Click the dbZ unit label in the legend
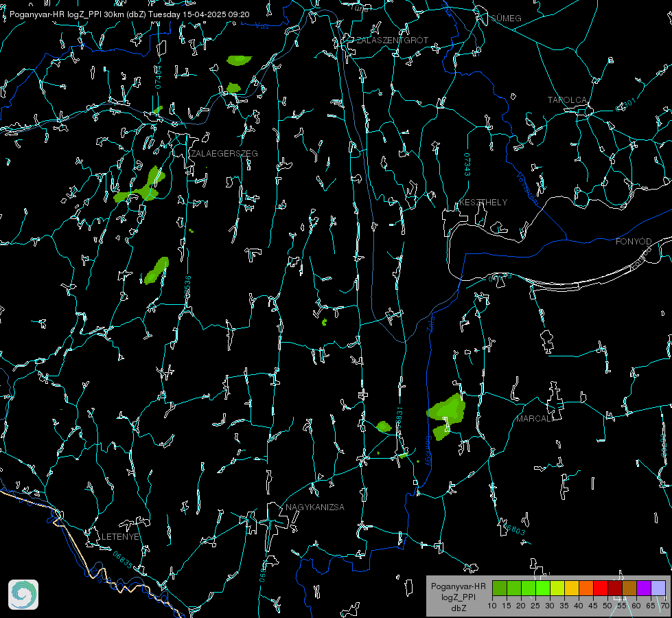The height and width of the screenshot is (618, 672). click(x=458, y=608)
